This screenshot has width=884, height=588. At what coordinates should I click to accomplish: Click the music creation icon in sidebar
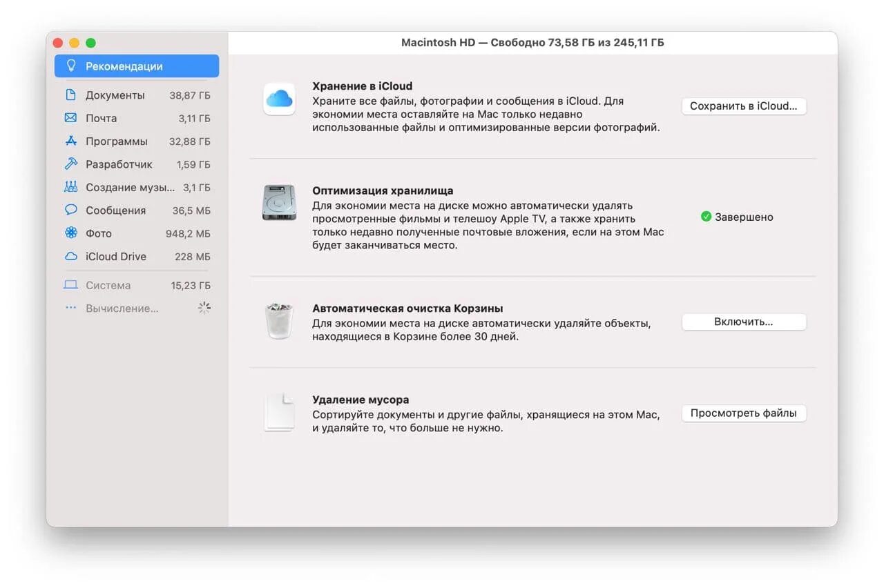coord(70,187)
